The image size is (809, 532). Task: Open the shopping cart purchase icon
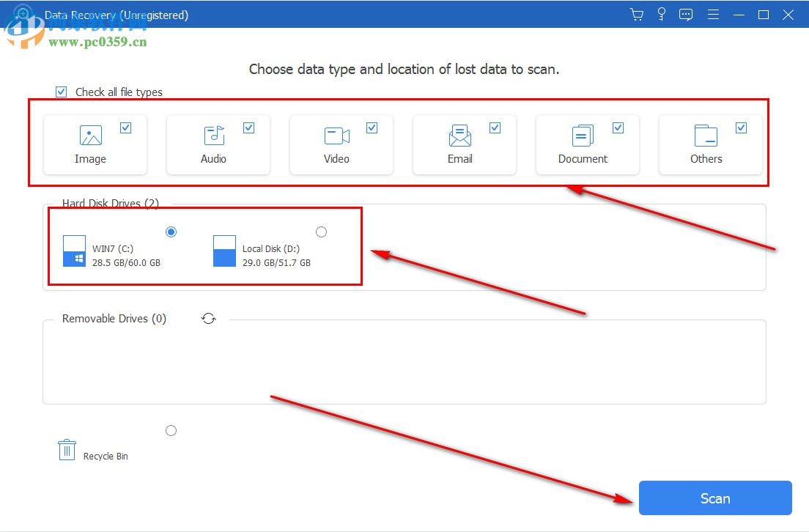[x=636, y=14]
